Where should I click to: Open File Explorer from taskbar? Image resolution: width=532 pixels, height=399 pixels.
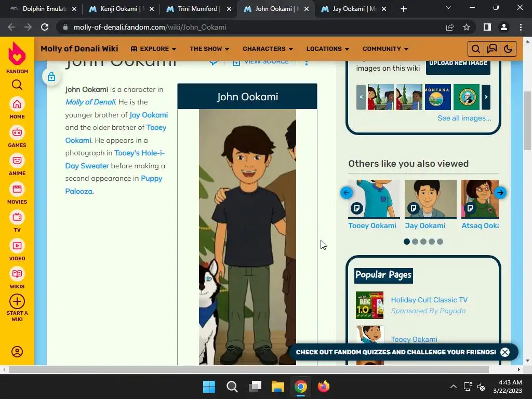pyautogui.click(x=278, y=387)
